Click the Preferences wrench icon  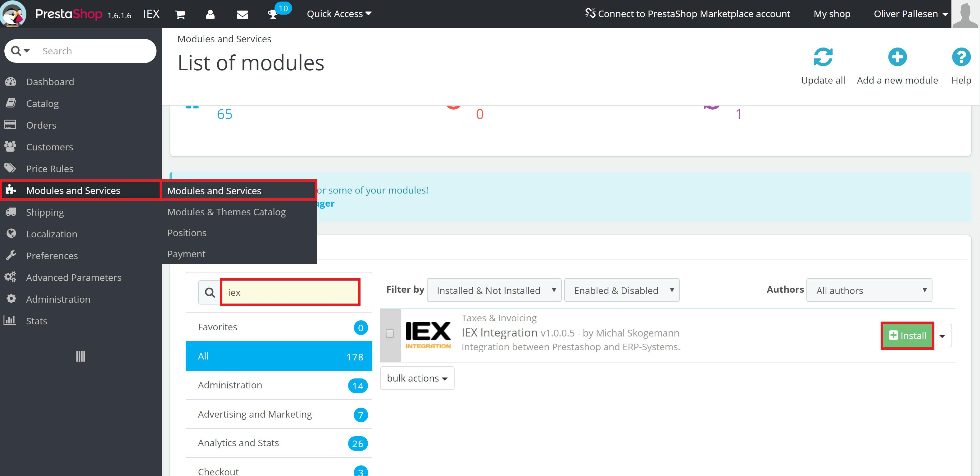tap(11, 255)
